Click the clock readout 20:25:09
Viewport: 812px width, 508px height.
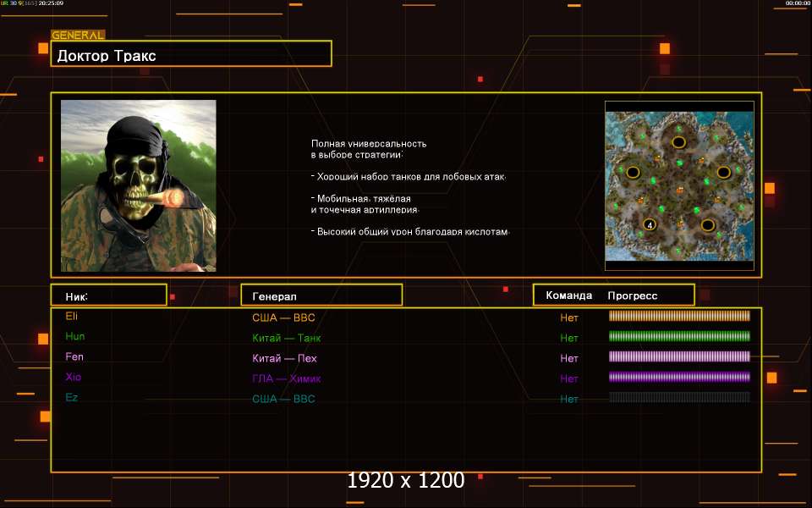tap(51, 3)
